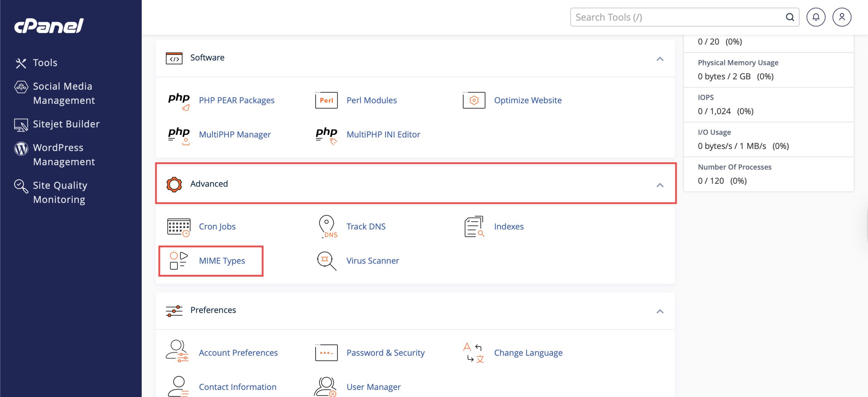The height and width of the screenshot is (397, 868).
Task: Collapse the Software section chevron
Action: 659,59
